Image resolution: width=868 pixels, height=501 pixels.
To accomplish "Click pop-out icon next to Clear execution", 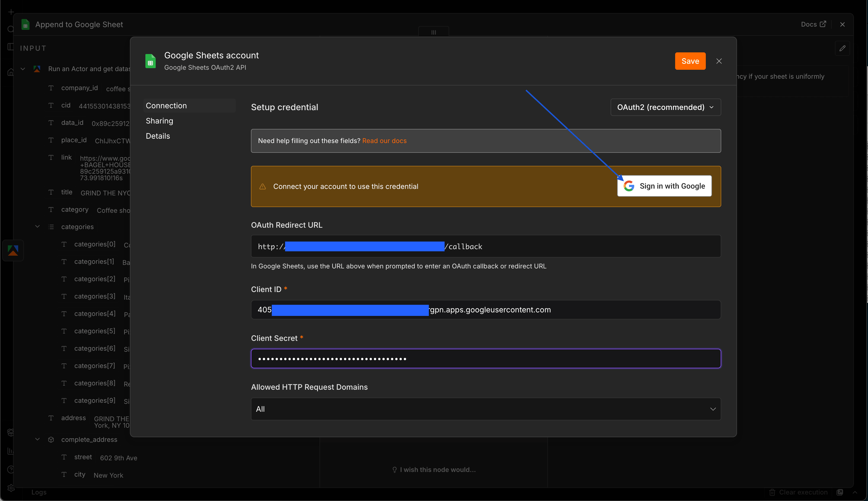I will pyautogui.click(x=840, y=492).
